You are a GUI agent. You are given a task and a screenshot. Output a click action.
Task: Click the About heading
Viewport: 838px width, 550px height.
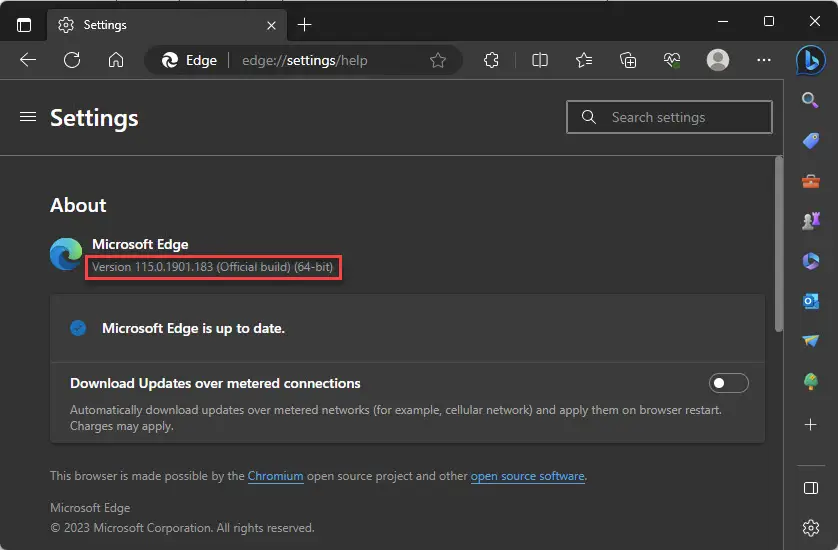78,205
